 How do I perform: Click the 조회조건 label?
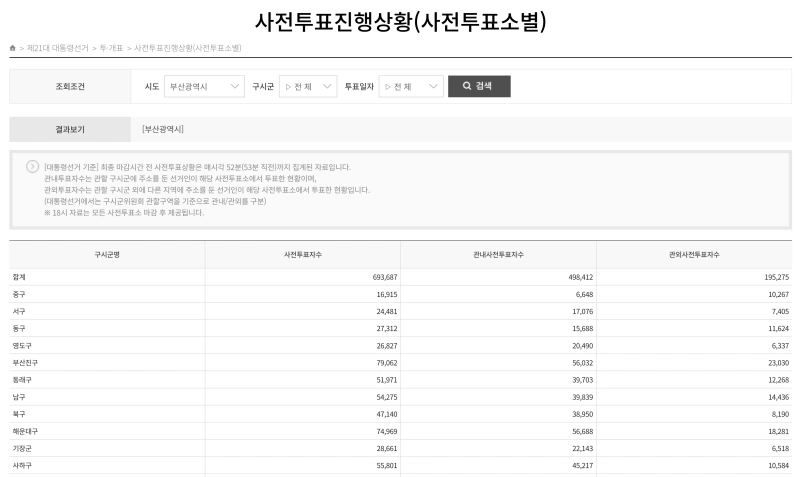pyautogui.click(x=70, y=86)
